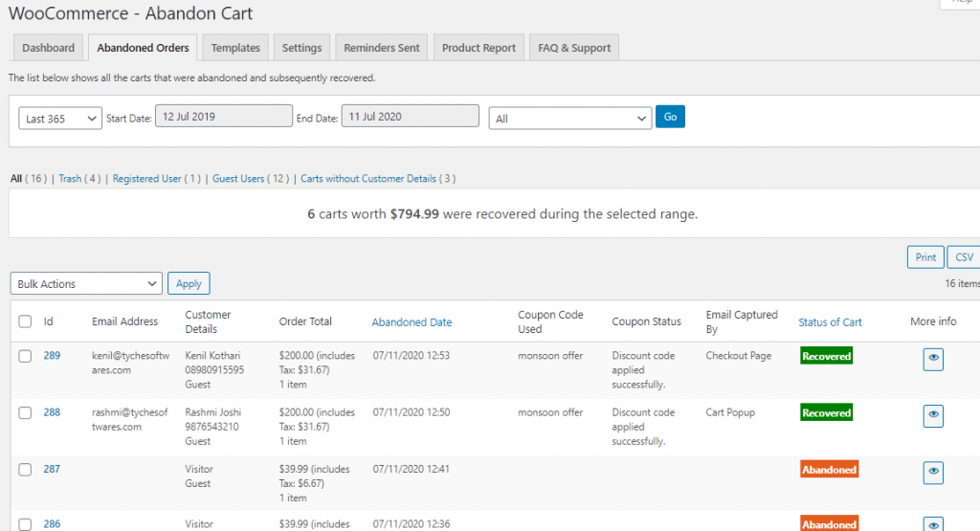Tick the checkbox for order 287

(25, 469)
